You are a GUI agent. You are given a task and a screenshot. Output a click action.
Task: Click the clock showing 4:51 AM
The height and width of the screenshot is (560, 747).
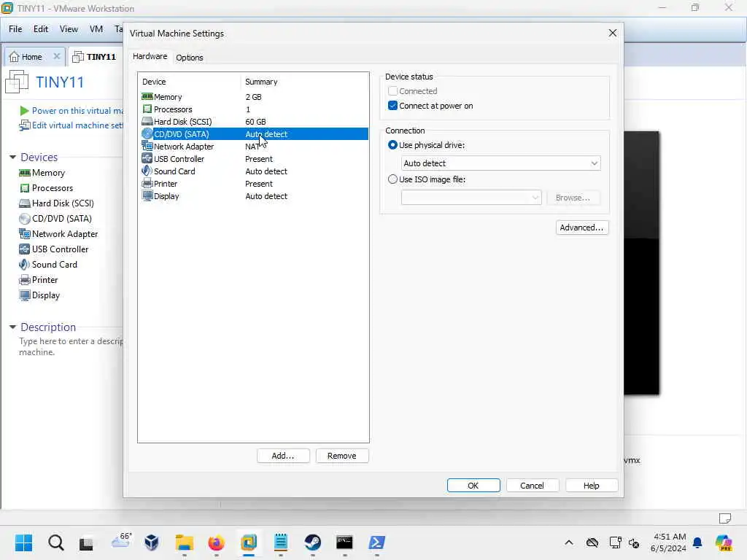670,537
